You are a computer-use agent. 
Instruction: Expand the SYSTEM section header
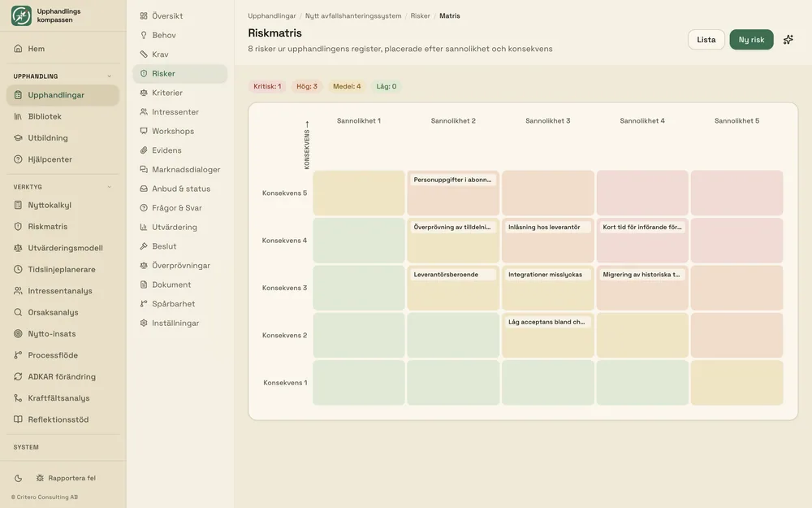point(26,447)
